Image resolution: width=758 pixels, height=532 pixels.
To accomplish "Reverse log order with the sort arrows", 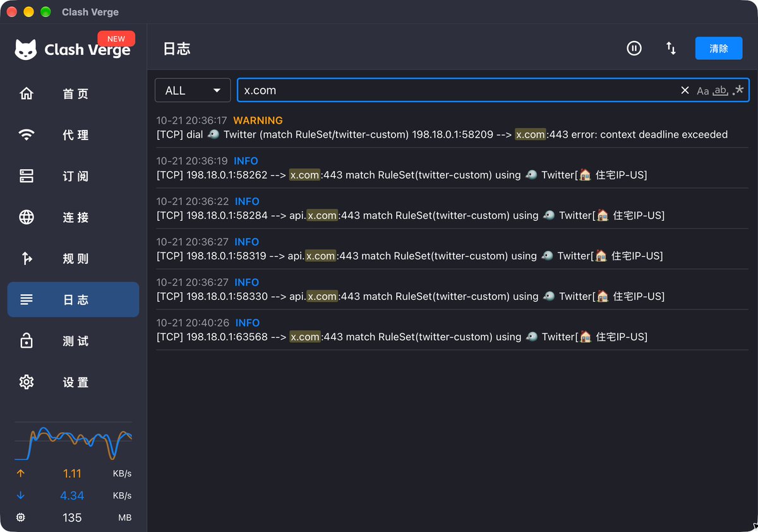I will tap(671, 48).
